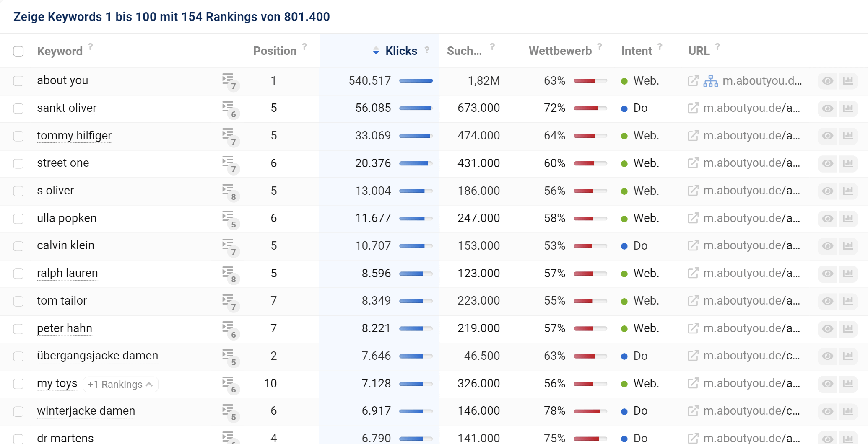Sort table by Wettbewerb column header

pyautogui.click(x=560, y=51)
